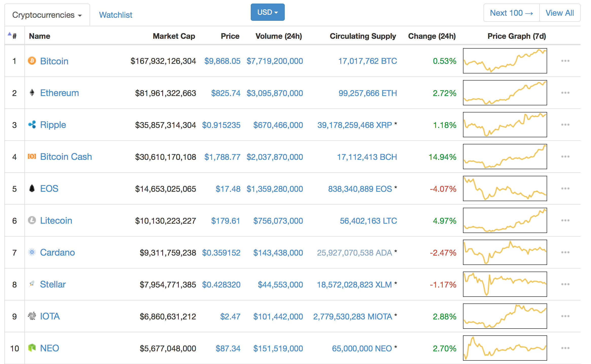Click the IOTA logo icon
The height and width of the screenshot is (364, 591).
coord(32,316)
